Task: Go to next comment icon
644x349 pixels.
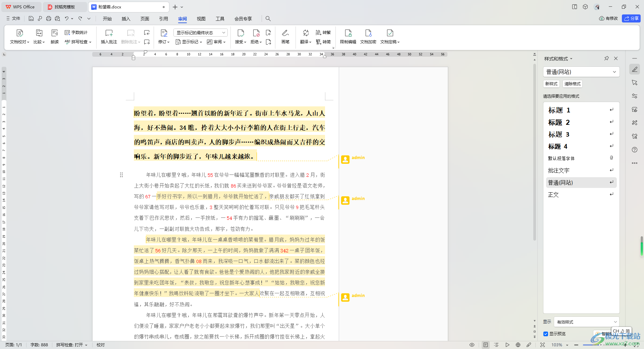Action: [147, 42]
